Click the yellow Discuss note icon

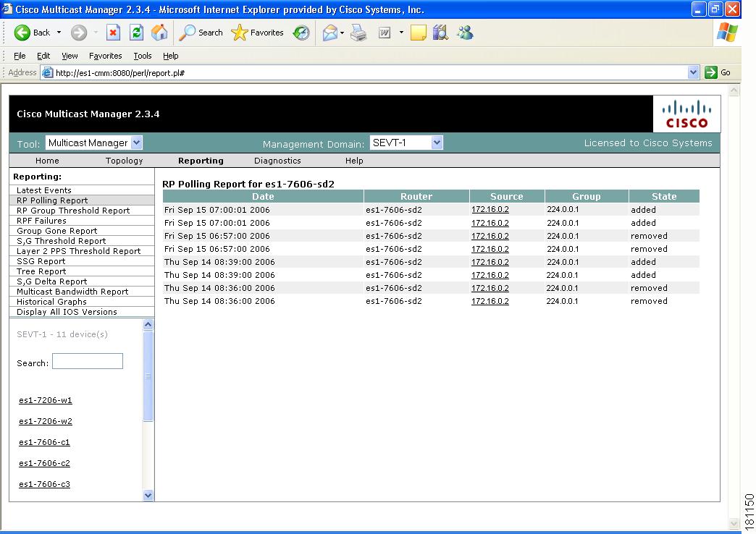(418, 33)
